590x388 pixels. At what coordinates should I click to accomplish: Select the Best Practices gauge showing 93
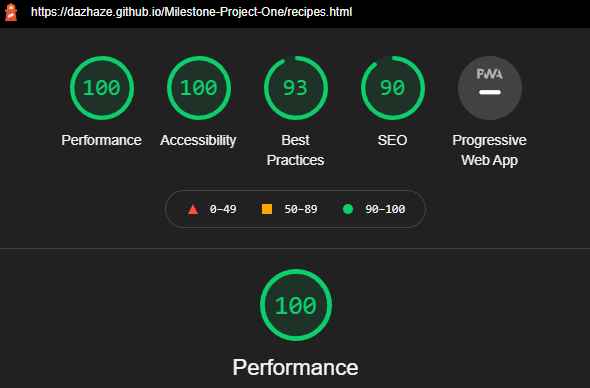[x=296, y=88]
